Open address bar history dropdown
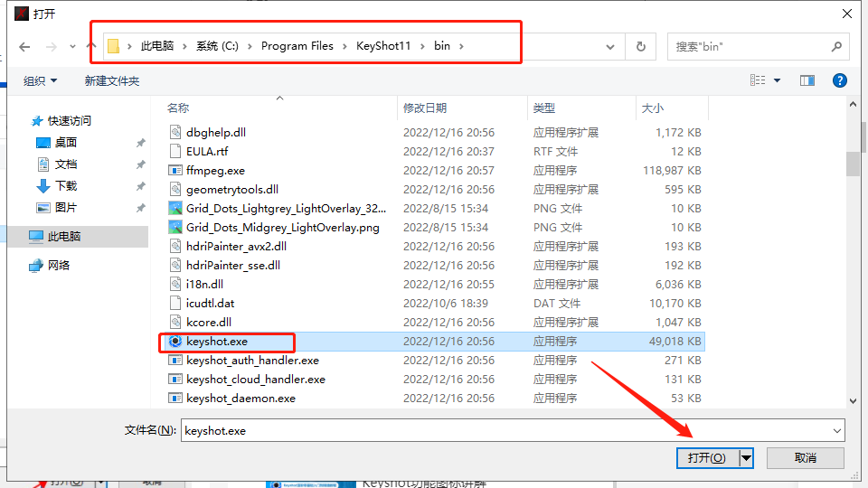This screenshot has height=488, width=868. tap(610, 47)
